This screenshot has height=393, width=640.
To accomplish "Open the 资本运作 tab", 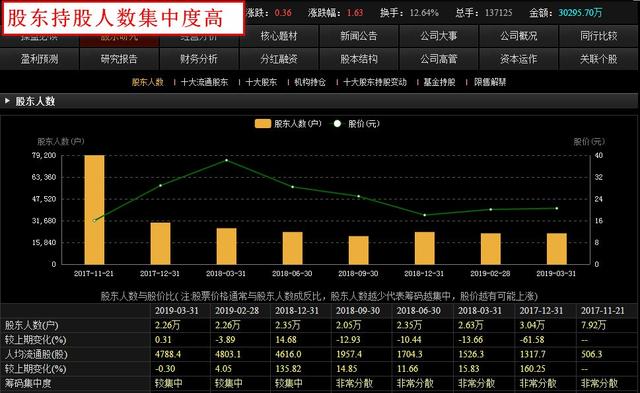I will click(x=519, y=59).
